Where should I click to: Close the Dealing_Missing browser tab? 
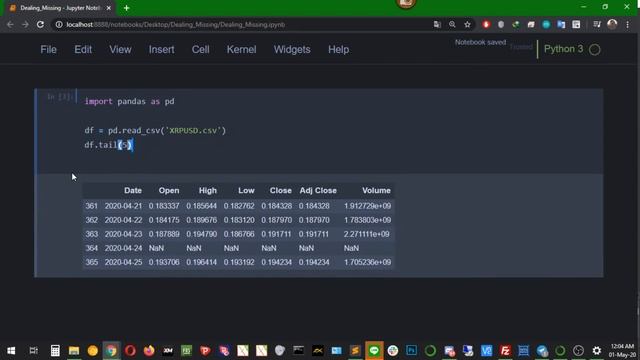(109, 8)
